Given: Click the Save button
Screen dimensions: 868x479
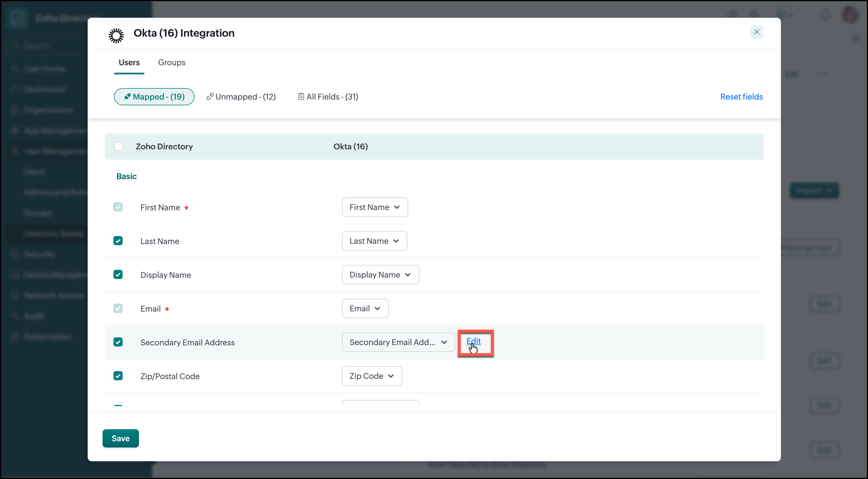Looking at the screenshot, I should [121, 438].
